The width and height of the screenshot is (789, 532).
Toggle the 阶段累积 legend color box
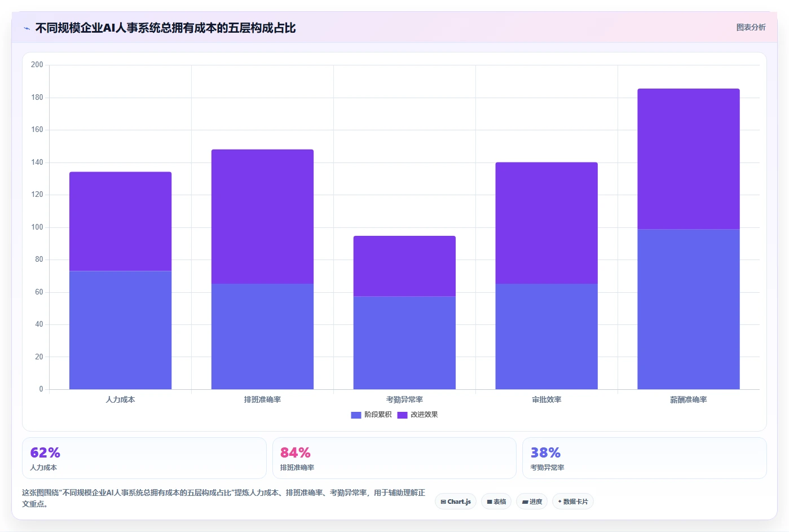point(356,415)
